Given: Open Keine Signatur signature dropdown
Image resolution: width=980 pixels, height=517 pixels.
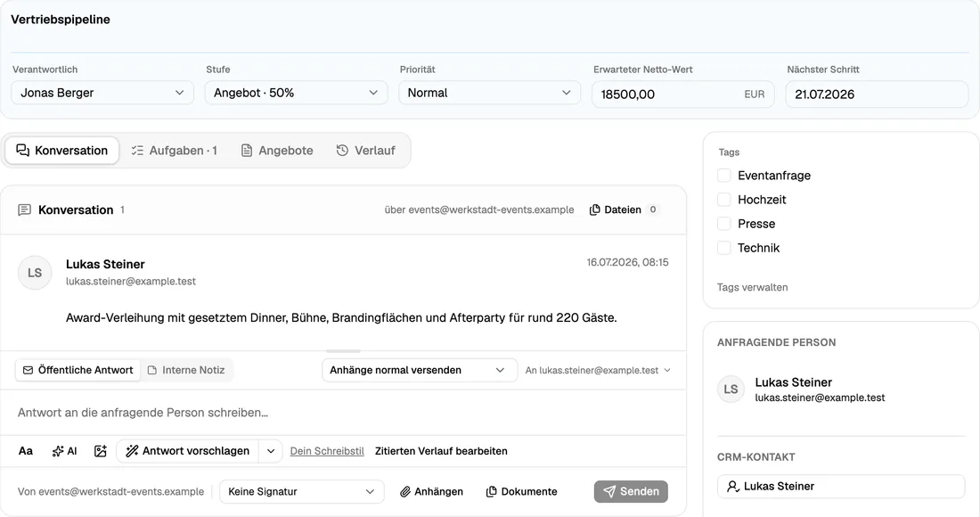Looking at the screenshot, I should click(301, 491).
